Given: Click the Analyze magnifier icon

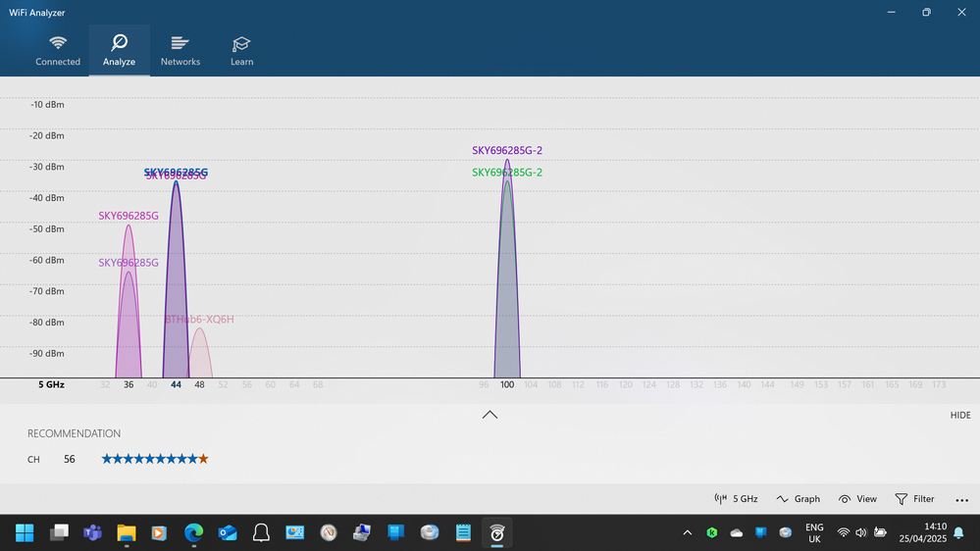Looking at the screenshot, I should [x=119, y=43].
